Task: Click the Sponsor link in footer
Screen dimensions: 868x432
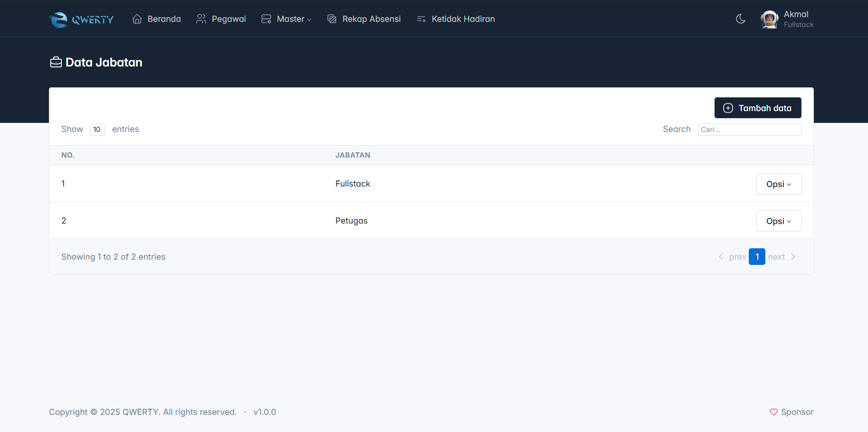Action: coord(792,412)
